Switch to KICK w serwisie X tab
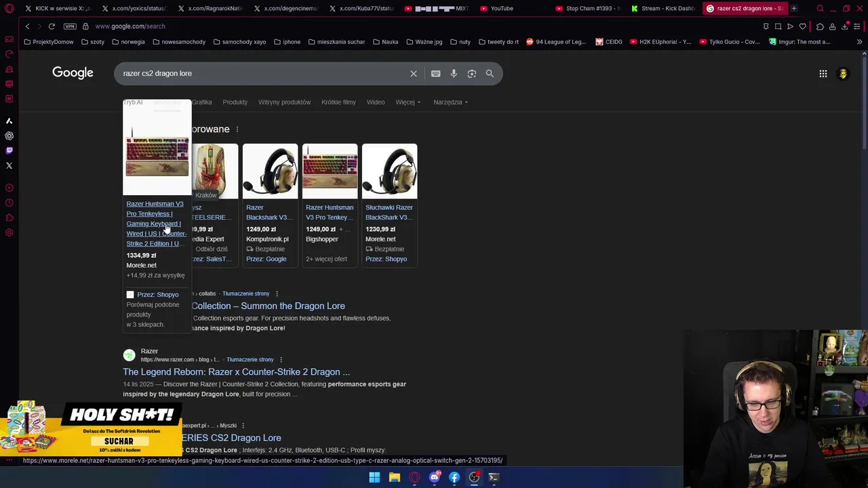 58,8
